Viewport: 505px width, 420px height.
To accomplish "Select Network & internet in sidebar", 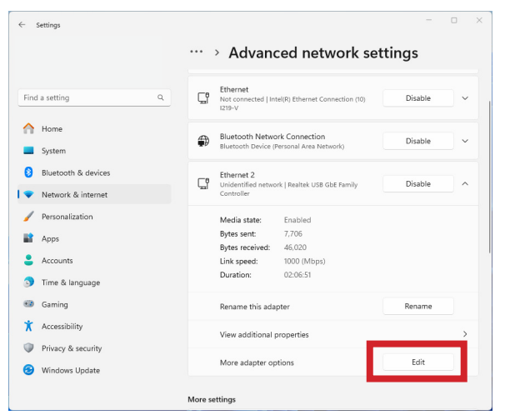I will pyautogui.click(x=94, y=194).
